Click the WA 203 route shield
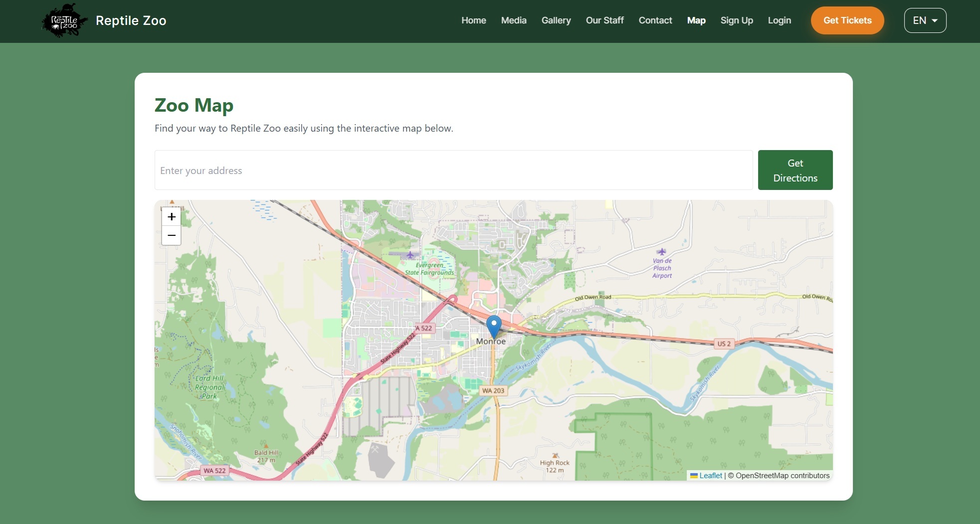The image size is (980, 524). pyautogui.click(x=493, y=390)
